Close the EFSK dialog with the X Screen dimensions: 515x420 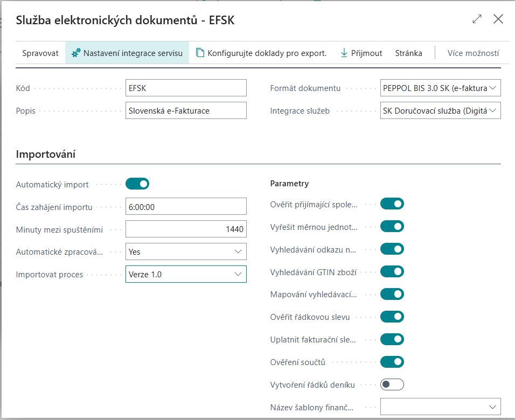(x=498, y=19)
